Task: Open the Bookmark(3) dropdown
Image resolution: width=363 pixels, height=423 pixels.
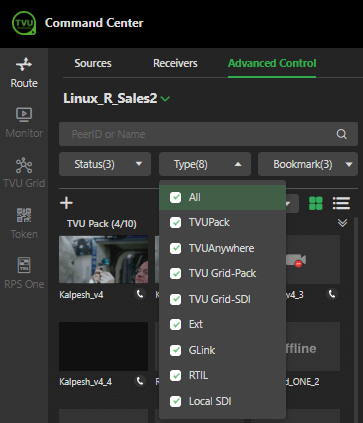Action: [308, 164]
